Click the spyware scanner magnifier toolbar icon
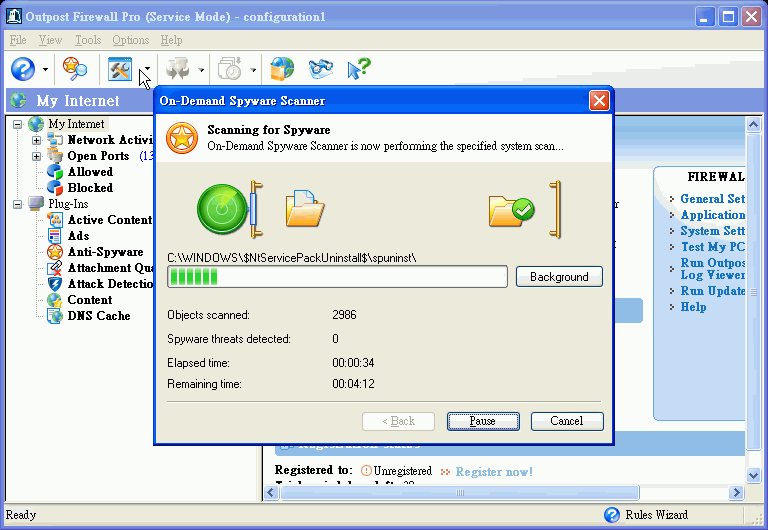The height and width of the screenshot is (530, 768). [x=75, y=69]
